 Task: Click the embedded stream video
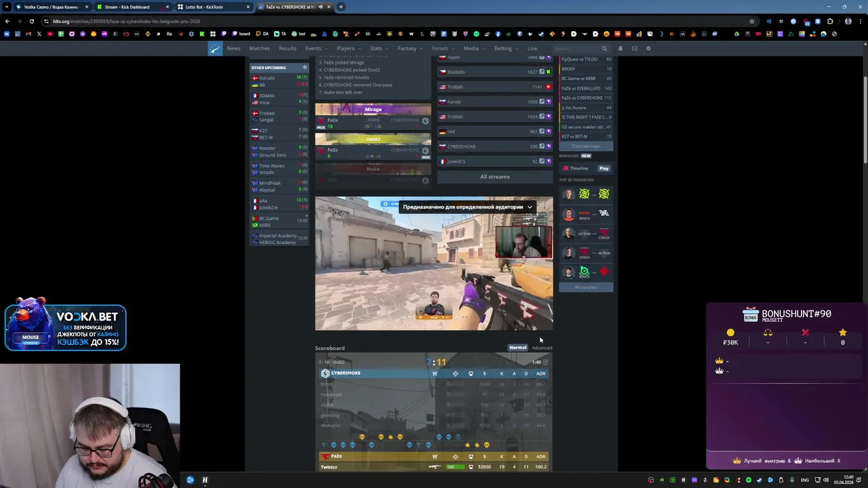coord(434,264)
